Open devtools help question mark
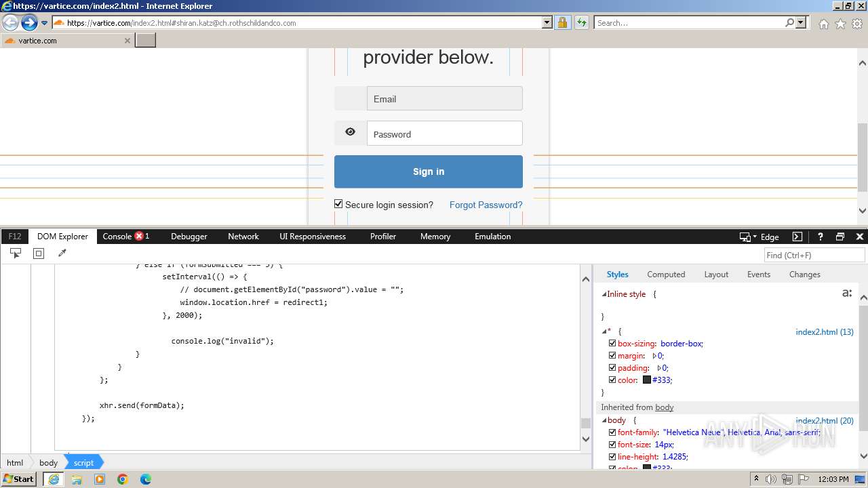 (820, 237)
